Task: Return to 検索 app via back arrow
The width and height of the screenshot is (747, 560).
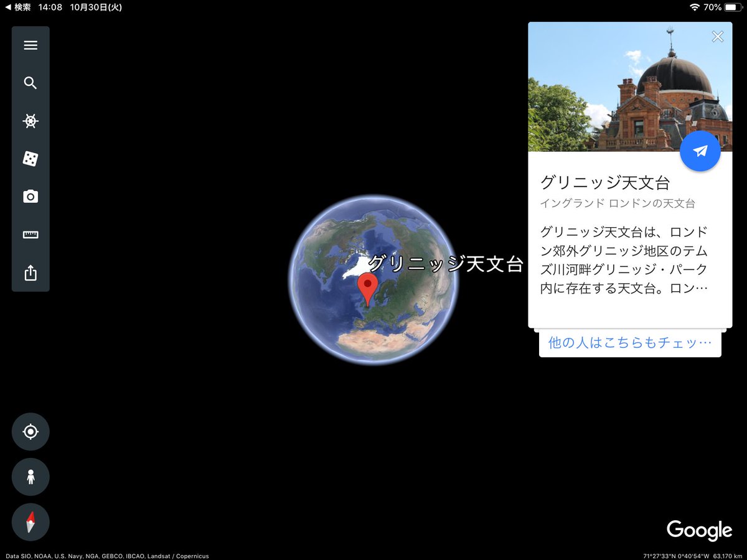Action: [17, 7]
